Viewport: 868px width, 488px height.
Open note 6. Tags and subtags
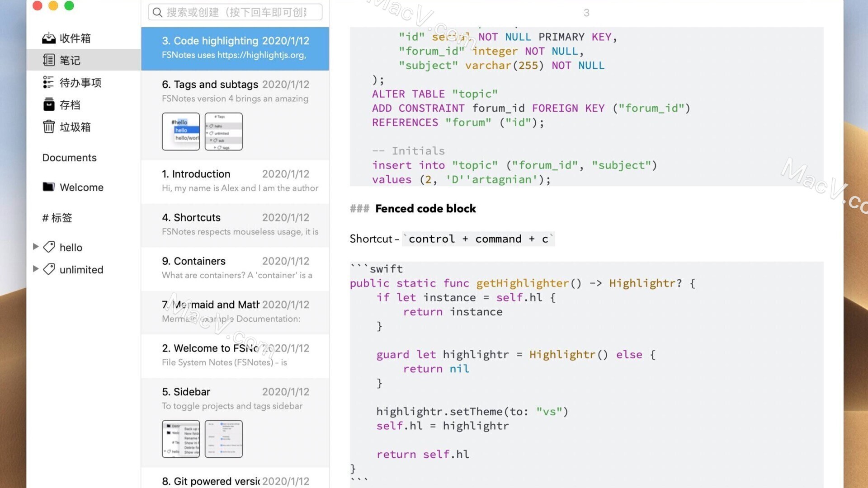[x=235, y=115]
